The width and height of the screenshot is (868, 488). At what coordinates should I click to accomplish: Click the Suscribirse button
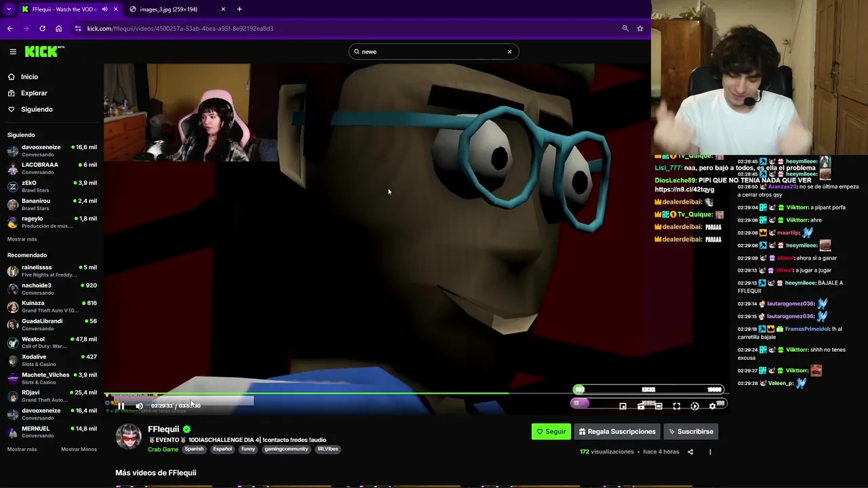pyautogui.click(x=690, y=432)
